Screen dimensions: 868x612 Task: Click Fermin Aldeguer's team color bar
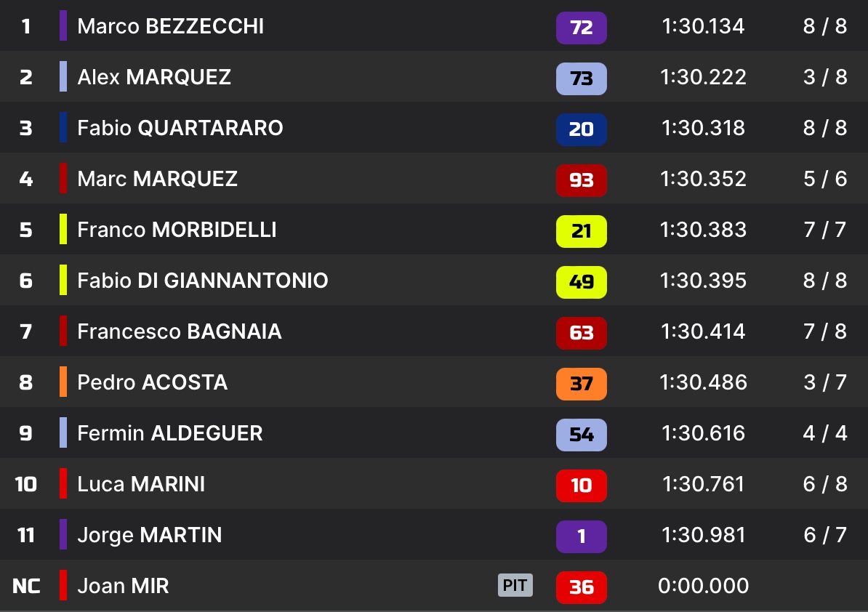(63, 433)
